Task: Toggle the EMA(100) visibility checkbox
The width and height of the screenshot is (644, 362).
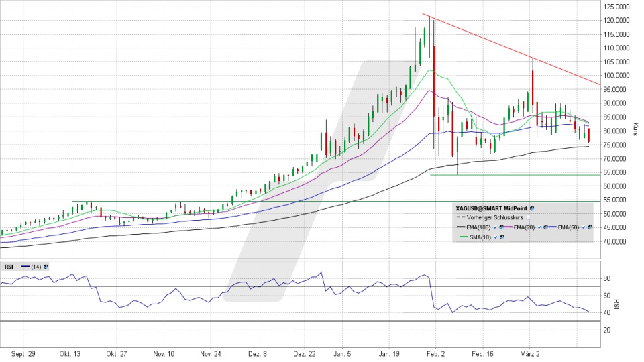Action: point(495,227)
